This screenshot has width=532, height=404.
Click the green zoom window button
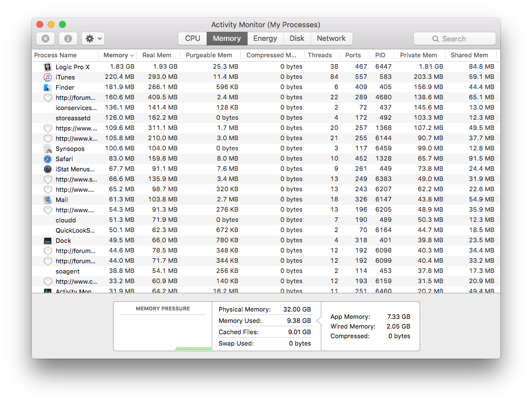pos(62,24)
